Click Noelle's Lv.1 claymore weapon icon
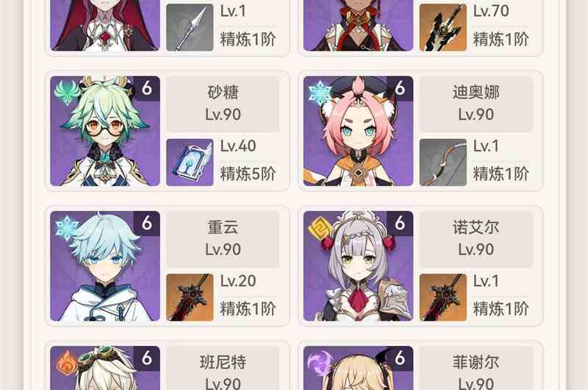This screenshot has height=390, width=588. point(443,297)
